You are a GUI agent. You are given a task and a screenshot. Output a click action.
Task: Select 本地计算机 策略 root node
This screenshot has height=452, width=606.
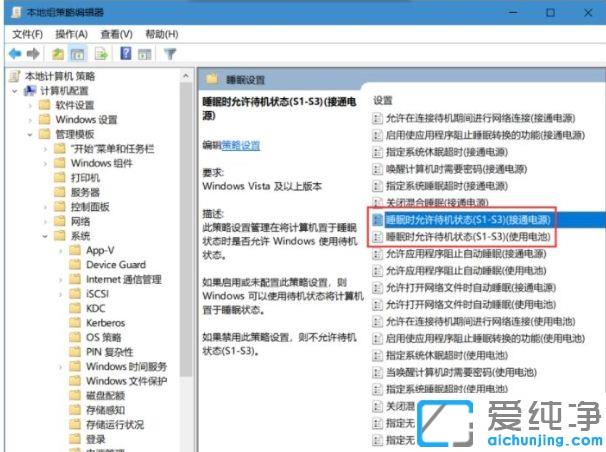click(60, 76)
